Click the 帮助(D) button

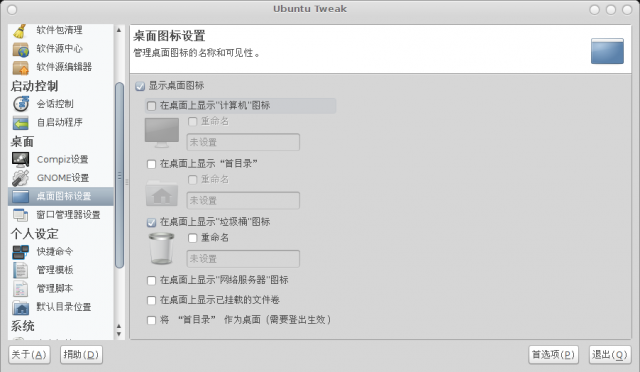point(81,354)
